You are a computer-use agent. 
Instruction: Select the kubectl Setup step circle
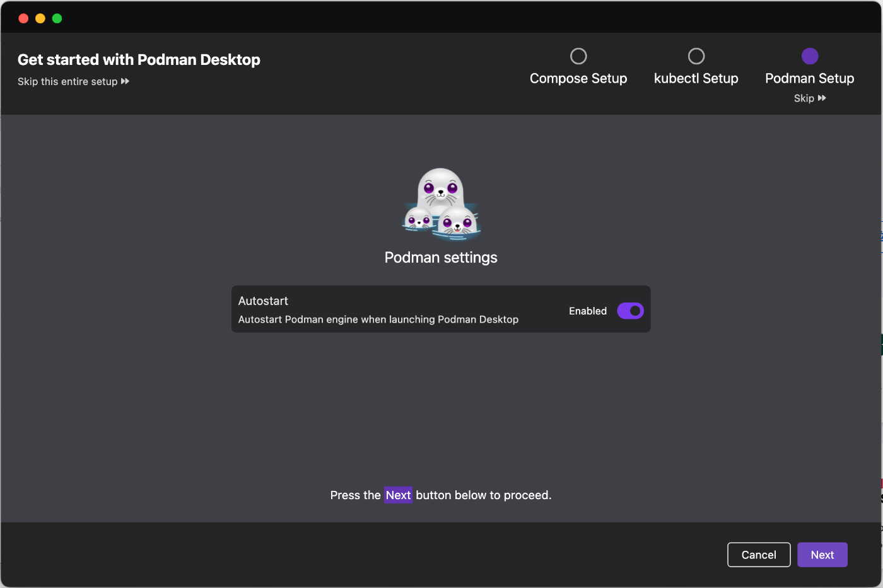tap(696, 56)
